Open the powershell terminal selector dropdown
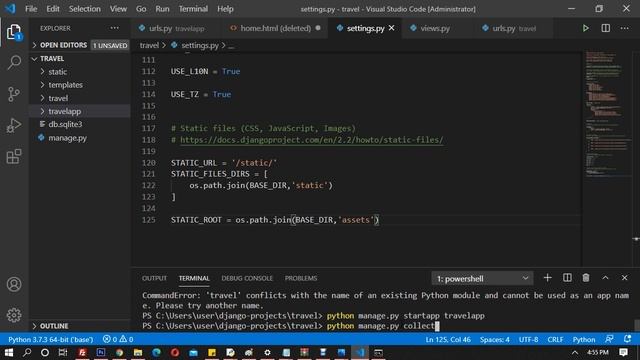 (482, 278)
